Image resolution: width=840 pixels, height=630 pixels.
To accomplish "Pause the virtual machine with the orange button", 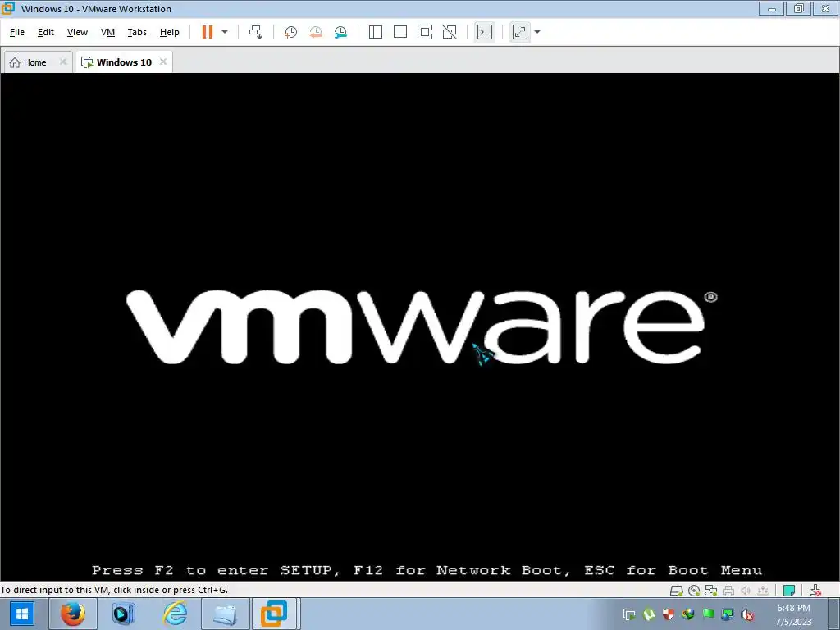I will pos(208,32).
